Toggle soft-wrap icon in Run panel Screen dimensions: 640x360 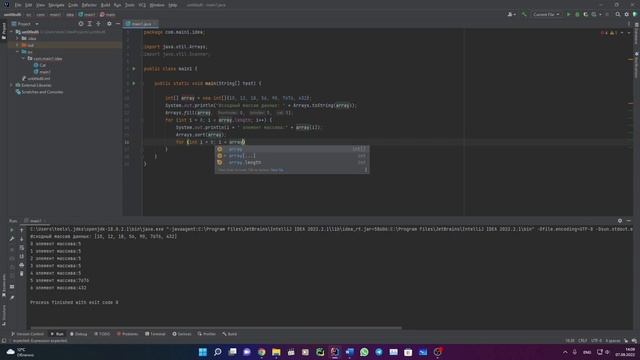click(22, 247)
